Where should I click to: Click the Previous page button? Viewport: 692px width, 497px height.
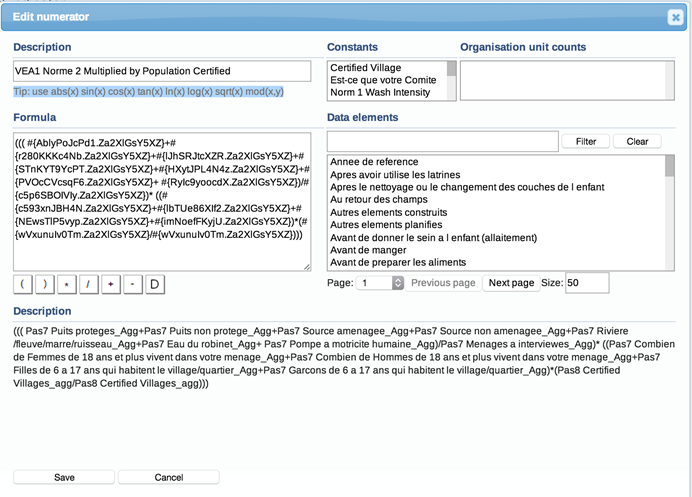[x=443, y=283]
